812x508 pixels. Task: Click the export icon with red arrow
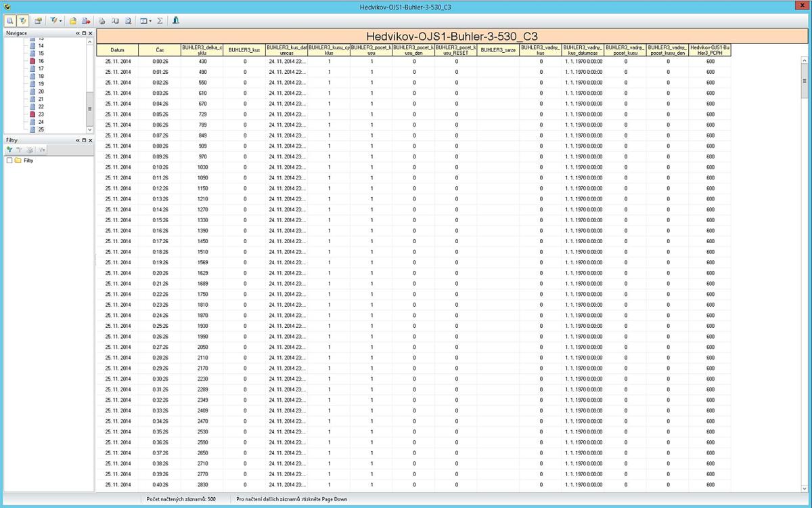pyautogui.click(x=86, y=21)
